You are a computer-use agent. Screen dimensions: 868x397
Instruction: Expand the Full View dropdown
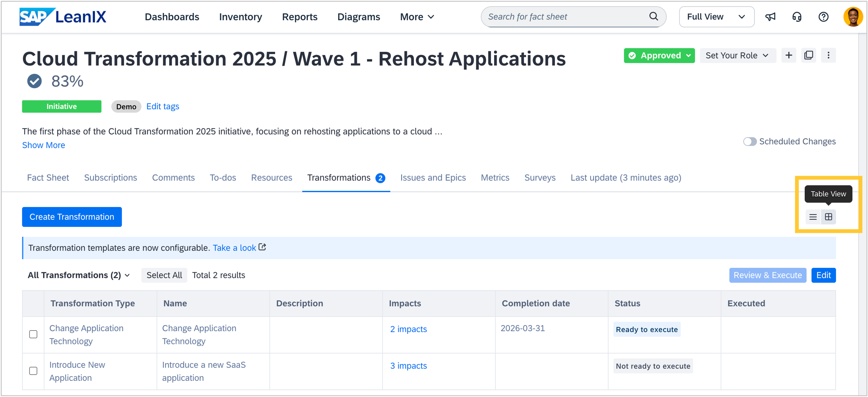pyautogui.click(x=716, y=17)
